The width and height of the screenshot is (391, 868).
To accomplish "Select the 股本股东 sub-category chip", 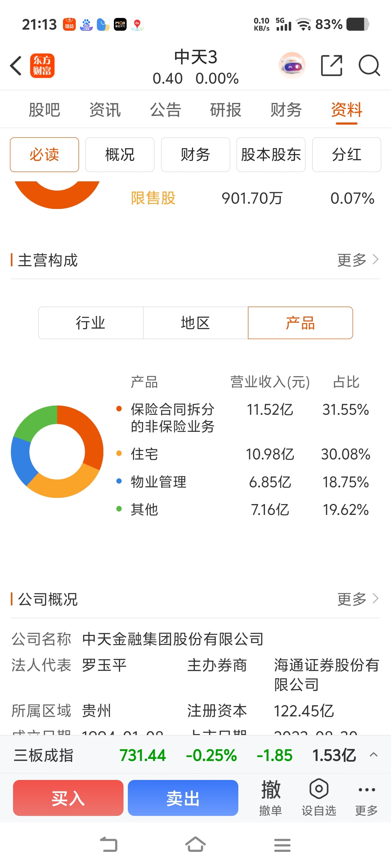I will coord(271,155).
